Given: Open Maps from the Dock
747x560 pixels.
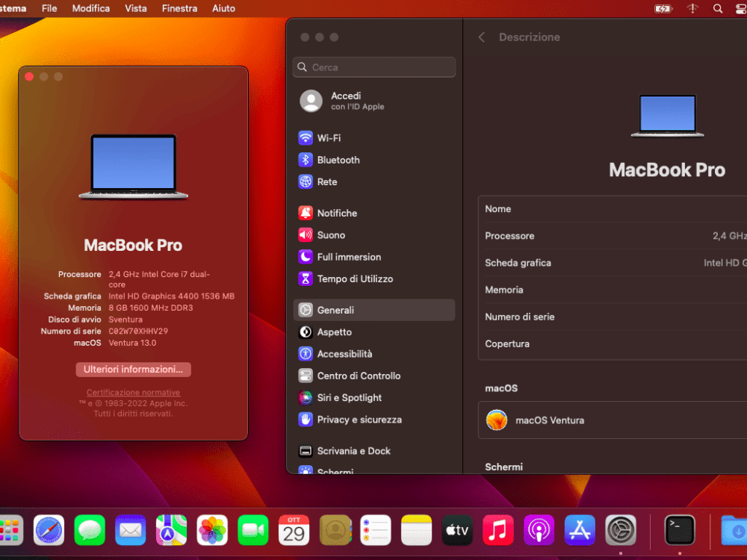Looking at the screenshot, I should point(171,530).
